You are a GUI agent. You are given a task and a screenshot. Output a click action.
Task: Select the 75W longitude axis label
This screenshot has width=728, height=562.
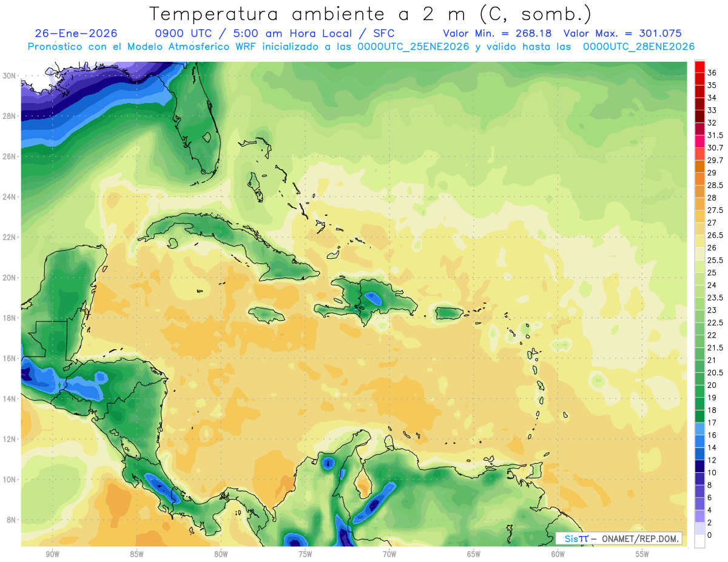coord(305,554)
